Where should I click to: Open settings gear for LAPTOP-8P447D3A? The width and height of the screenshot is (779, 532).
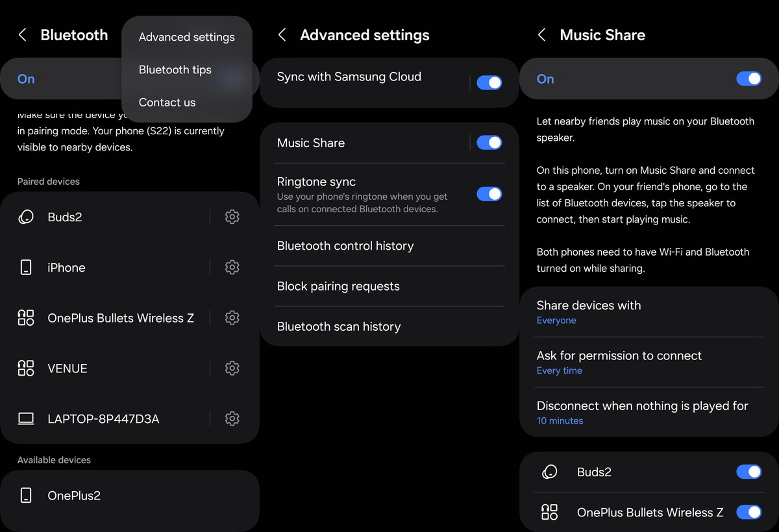(232, 419)
